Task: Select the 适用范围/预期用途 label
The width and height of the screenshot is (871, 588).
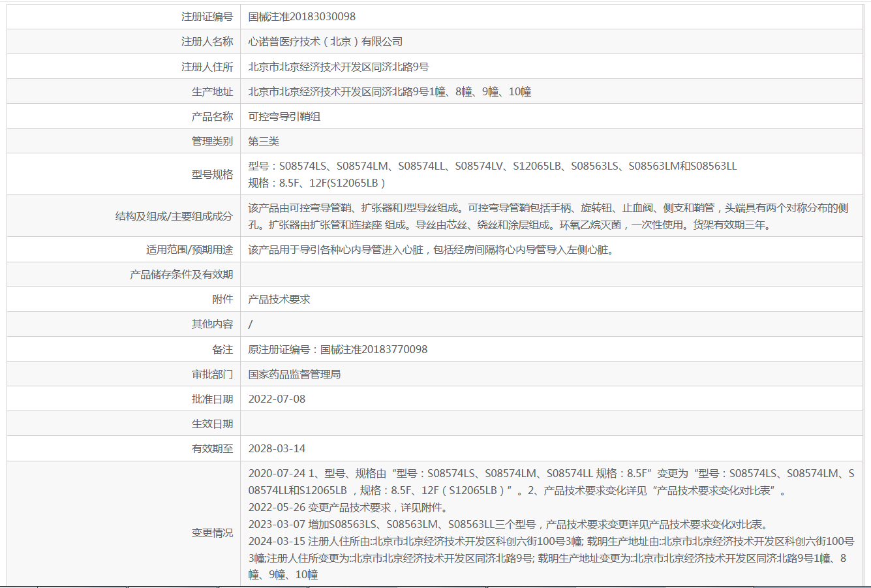Action: tap(189, 249)
